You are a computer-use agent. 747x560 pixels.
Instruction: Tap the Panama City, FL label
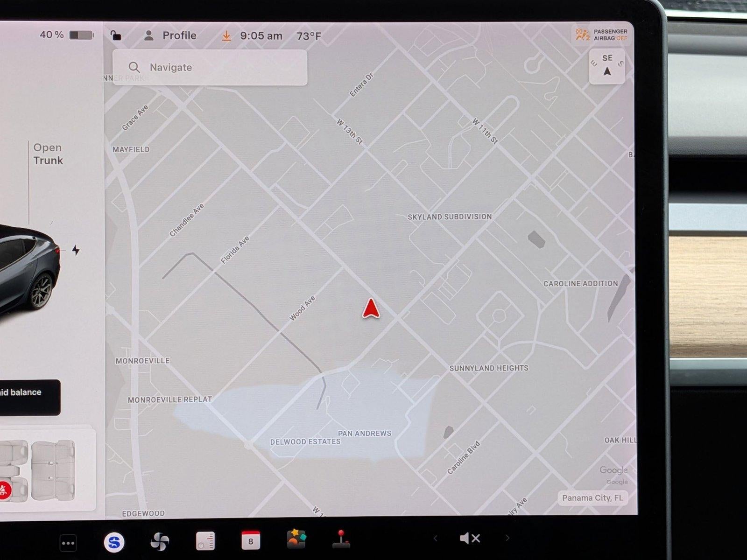pos(592,498)
